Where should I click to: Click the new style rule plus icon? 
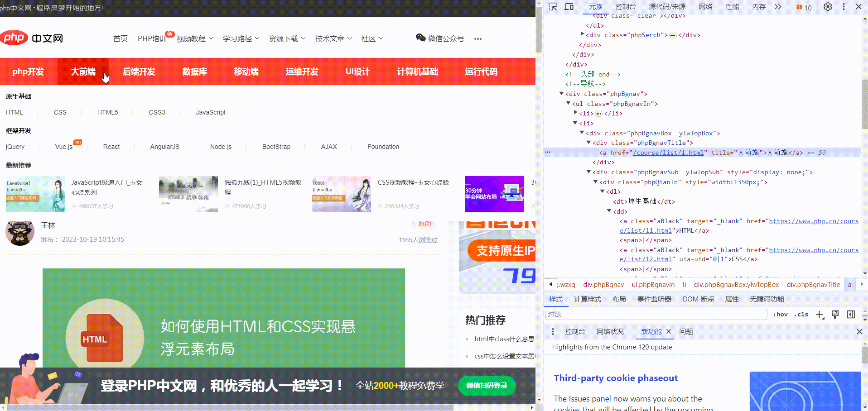click(820, 315)
